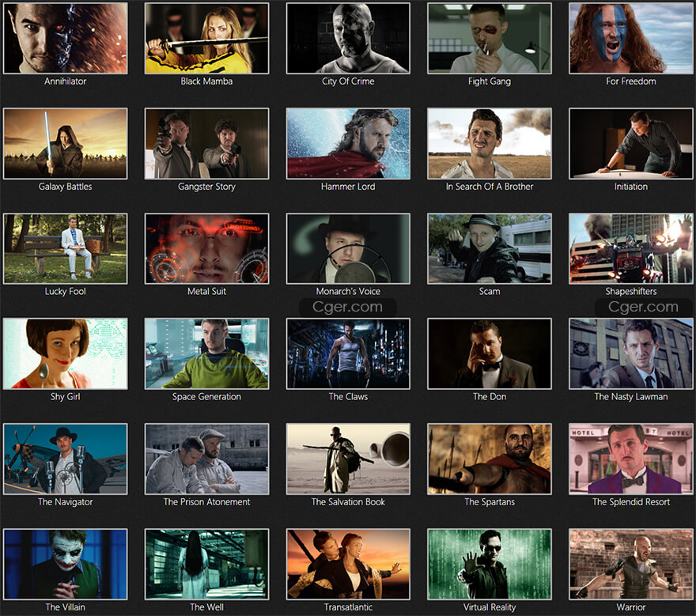Viewport: 696px width, 616px height.
Task: Click 'The Nasty Lawman' caption text
Action: [x=631, y=397]
